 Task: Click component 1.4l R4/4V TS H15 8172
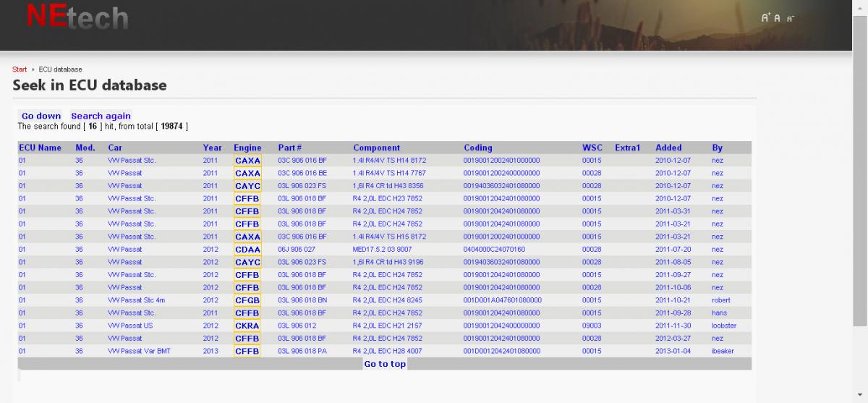click(x=389, y=237)
